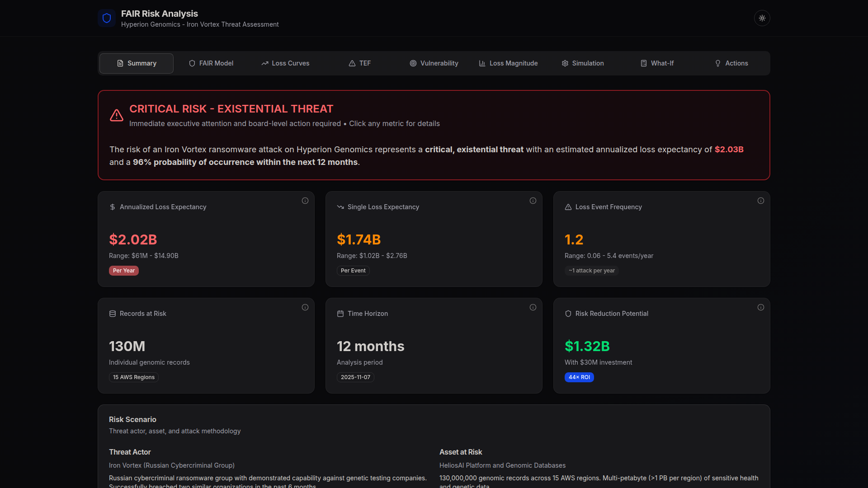Viewport: 868px width, 488px height.
Task: Click the info icon on Single Loss Expectancy
Action: pyautogui.click(x=533, y=201)
